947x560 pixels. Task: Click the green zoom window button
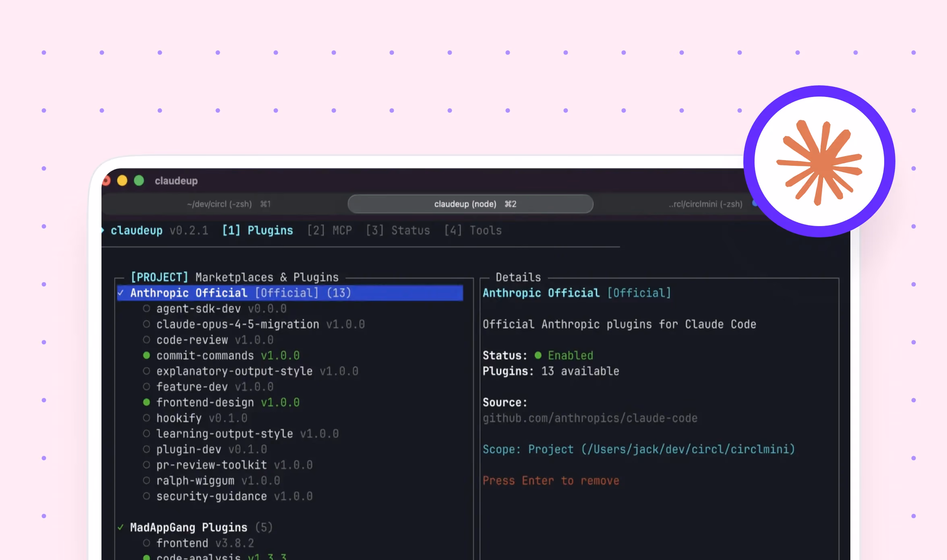(x=139, y=181)
